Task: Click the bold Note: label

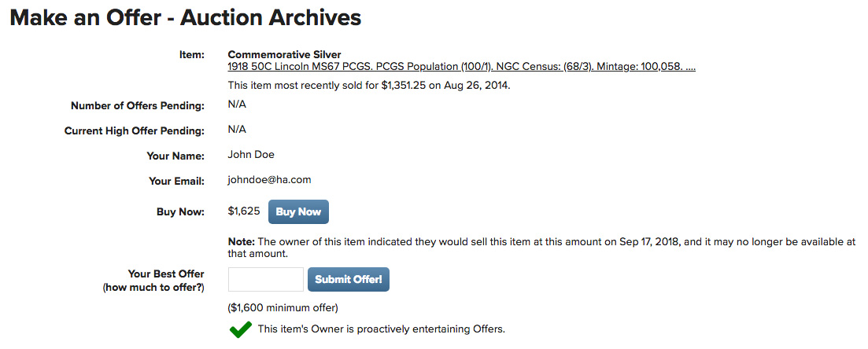Action: point(241,242)
